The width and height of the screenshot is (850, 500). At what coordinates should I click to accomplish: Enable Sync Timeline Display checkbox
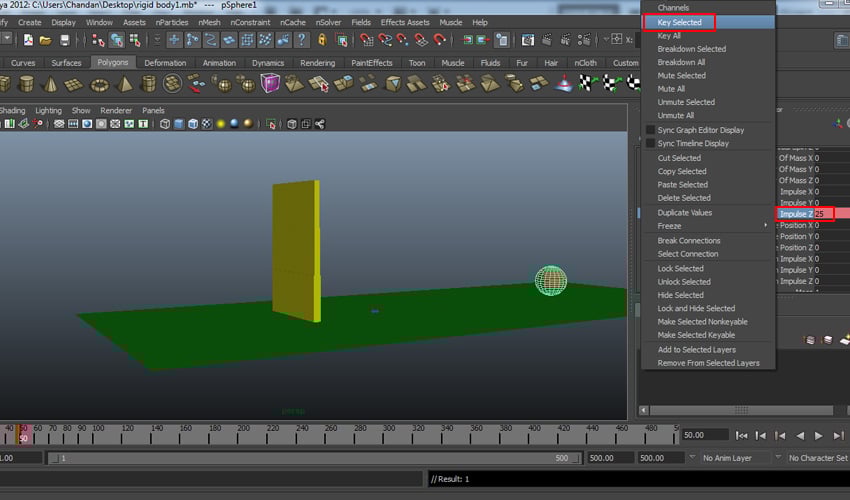point(650,144)
